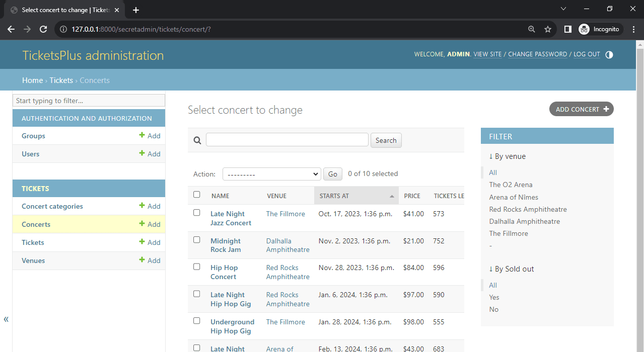This screenshot has width=644, height=352.
Task: Open the Action dropdown
Action: pyautogui.click(x=271, y=174)
